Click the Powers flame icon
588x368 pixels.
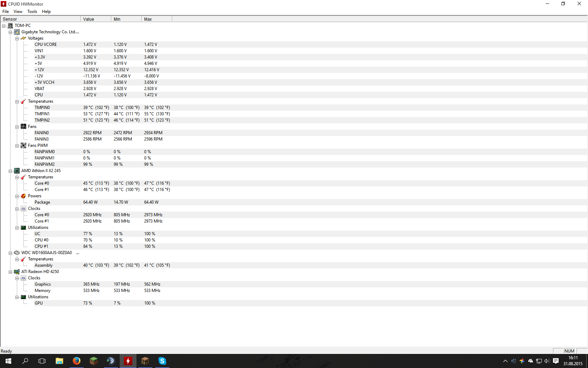[x=23, y=196]
